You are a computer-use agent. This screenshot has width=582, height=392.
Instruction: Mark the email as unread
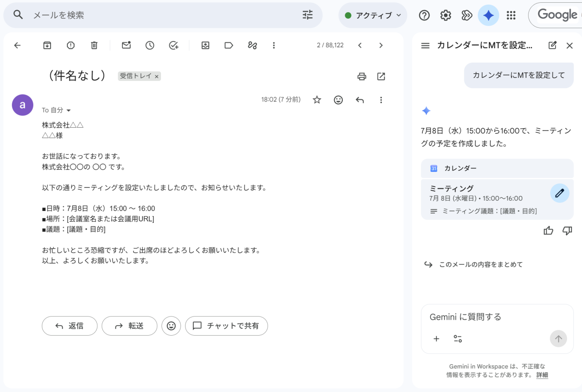(126, 45)
